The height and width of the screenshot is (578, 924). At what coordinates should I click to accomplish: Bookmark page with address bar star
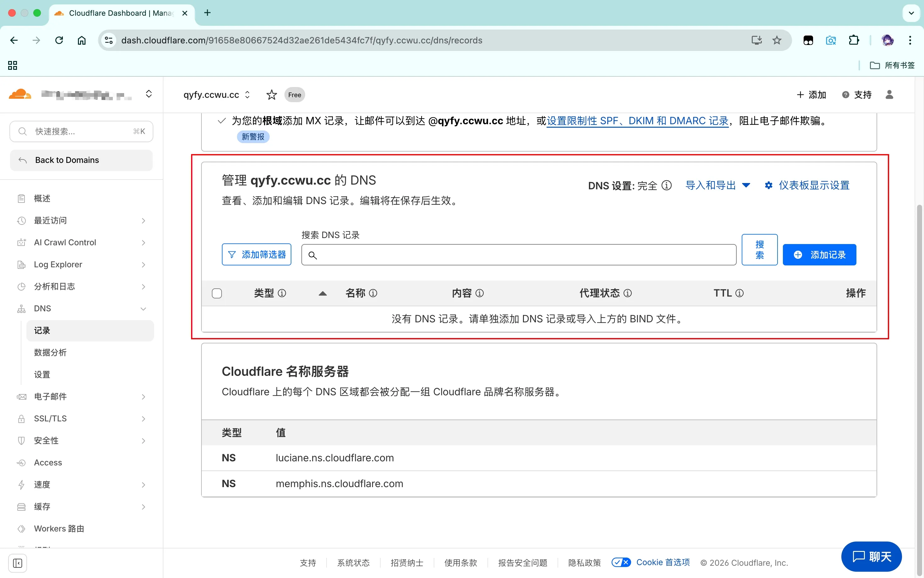pos(777,40)
